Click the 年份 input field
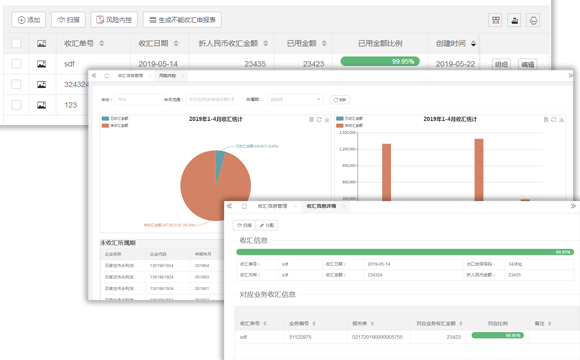 (x=138, y=99)
